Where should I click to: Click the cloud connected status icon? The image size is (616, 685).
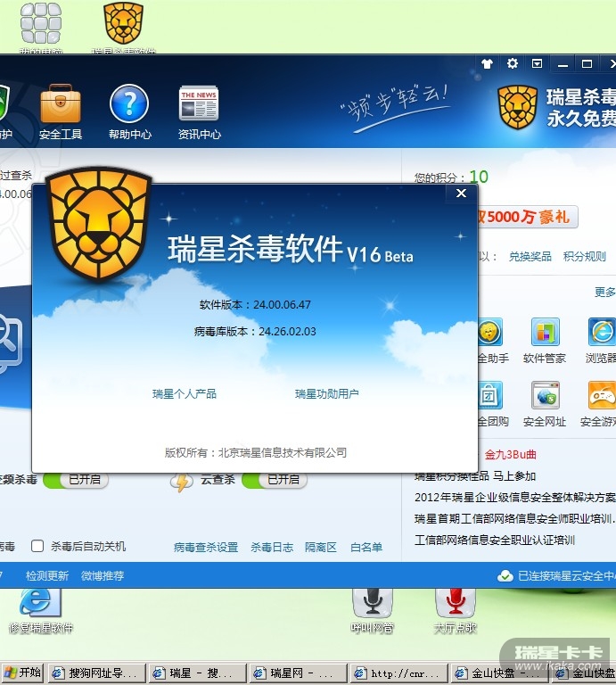(x=505, y=576)
